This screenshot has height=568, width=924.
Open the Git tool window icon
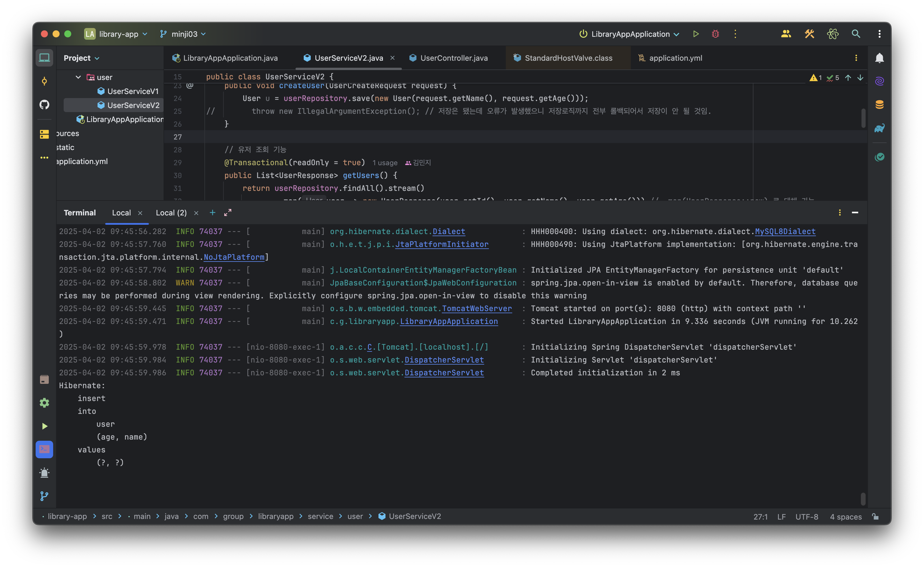pyautogui.click(x=44, y=496)
